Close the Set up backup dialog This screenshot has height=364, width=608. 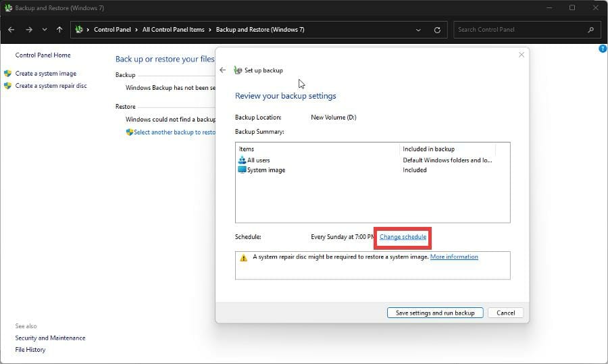pos(522,55)
